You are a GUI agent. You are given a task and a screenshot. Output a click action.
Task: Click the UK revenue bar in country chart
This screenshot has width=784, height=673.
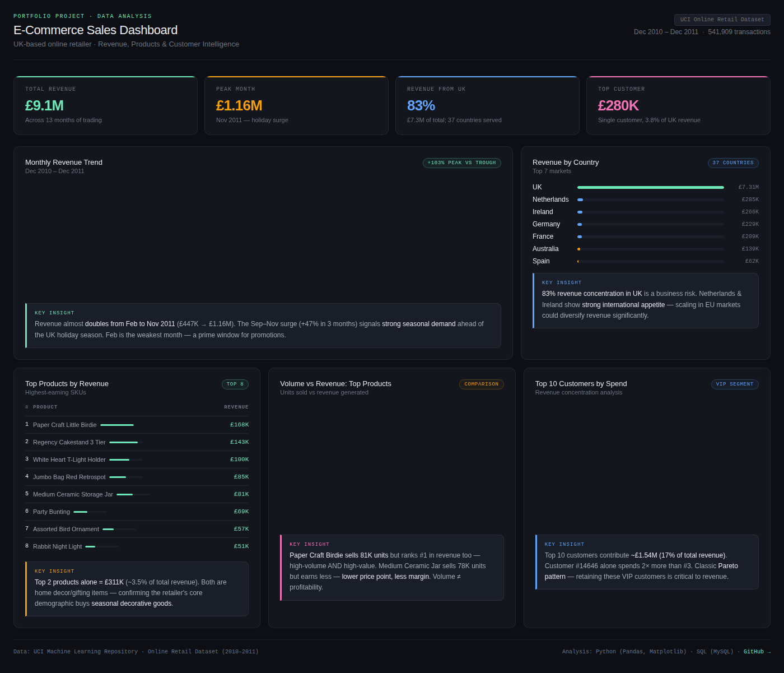[650, 187]
